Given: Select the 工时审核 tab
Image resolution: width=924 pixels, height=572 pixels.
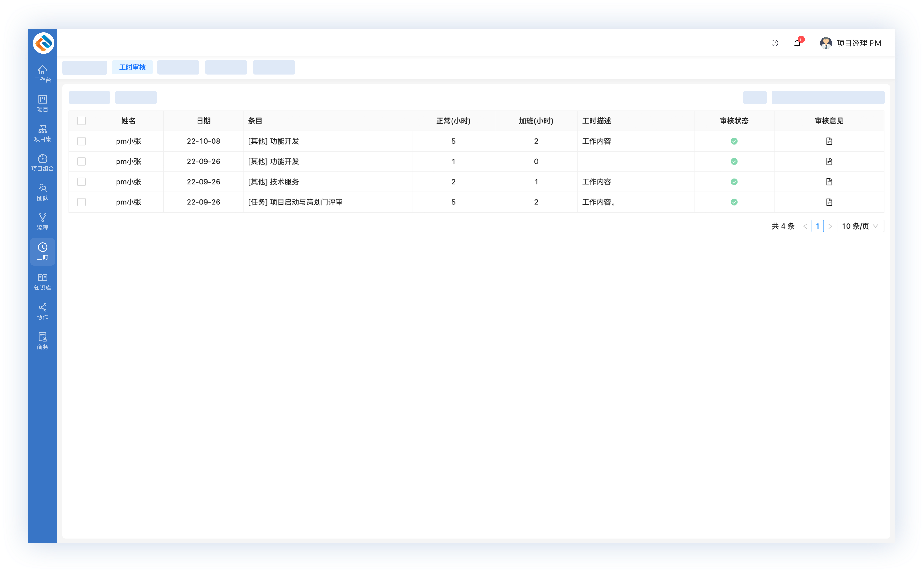Looking at the screenshot, I should (132, 67).
